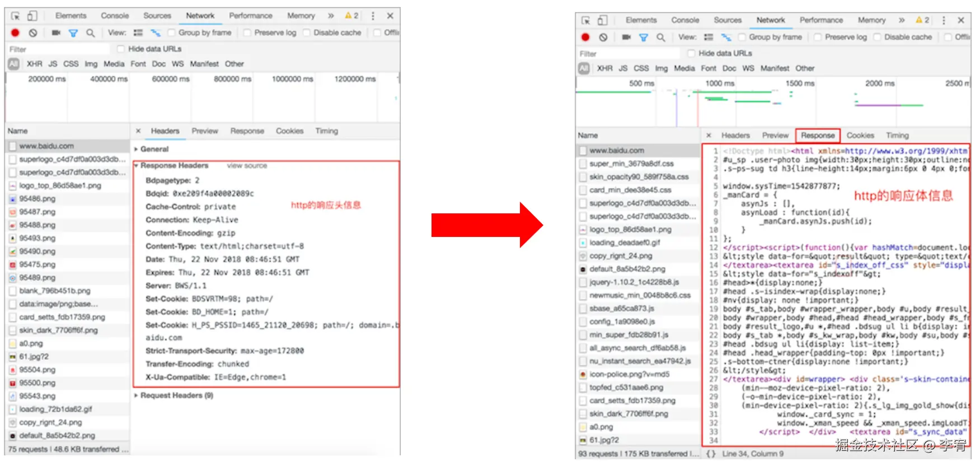Check Hide data URLs in left window

[121, 49]
